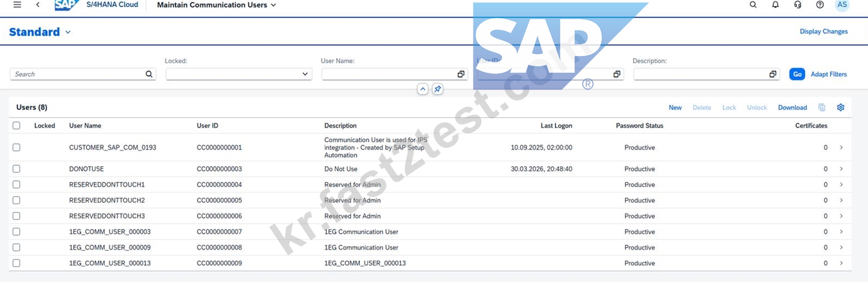
Task: Tick the select-all checkbox in table header
Action: coord(16,126)
